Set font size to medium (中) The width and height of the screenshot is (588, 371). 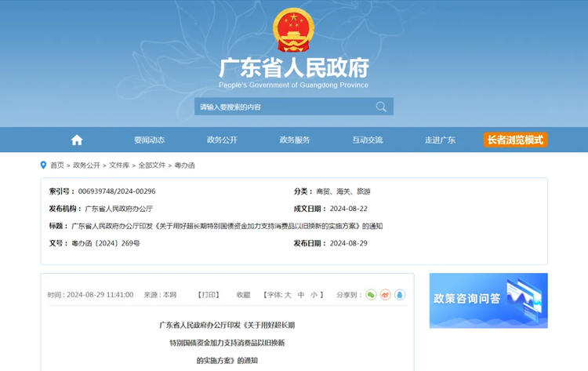click(301, 295)
